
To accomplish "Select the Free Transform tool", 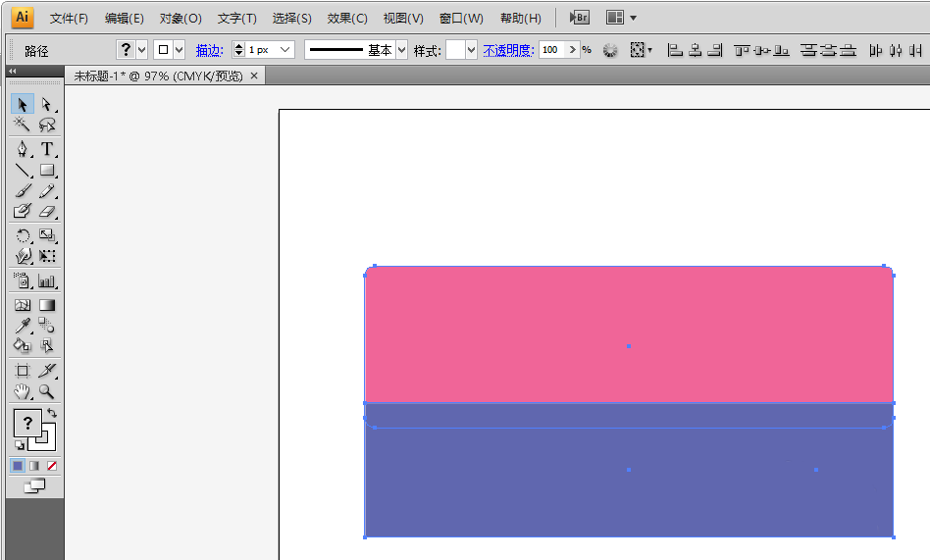I will tap(47, 256).
